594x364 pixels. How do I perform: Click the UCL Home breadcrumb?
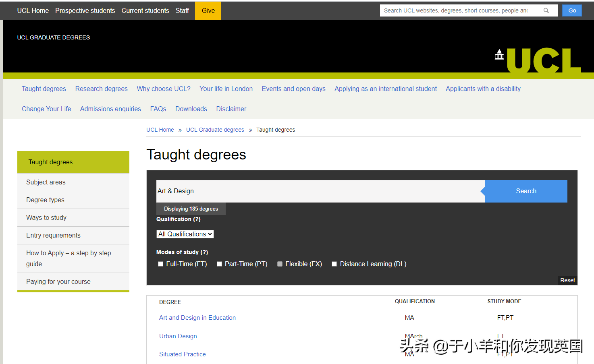[x=160, y=130]
